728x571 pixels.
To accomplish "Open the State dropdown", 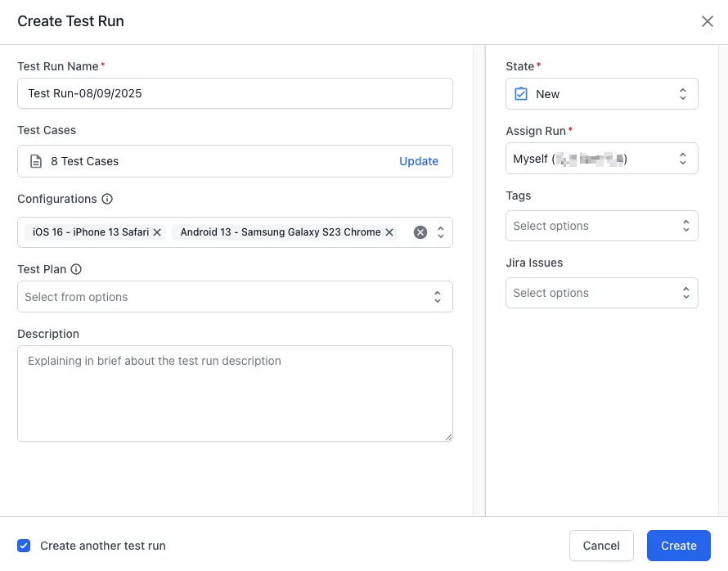I will [683, 94].
